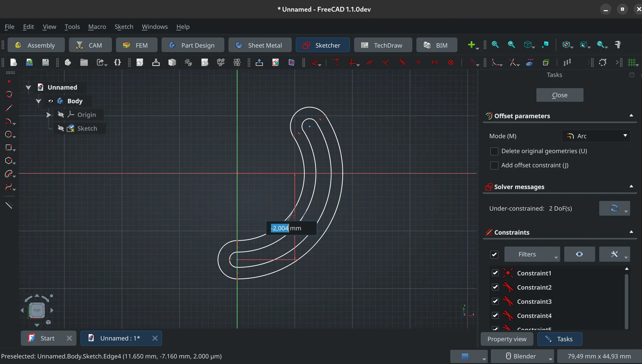
Task: Toggle Delete original geometries checkbox
Action: click(x=494, y=151)
